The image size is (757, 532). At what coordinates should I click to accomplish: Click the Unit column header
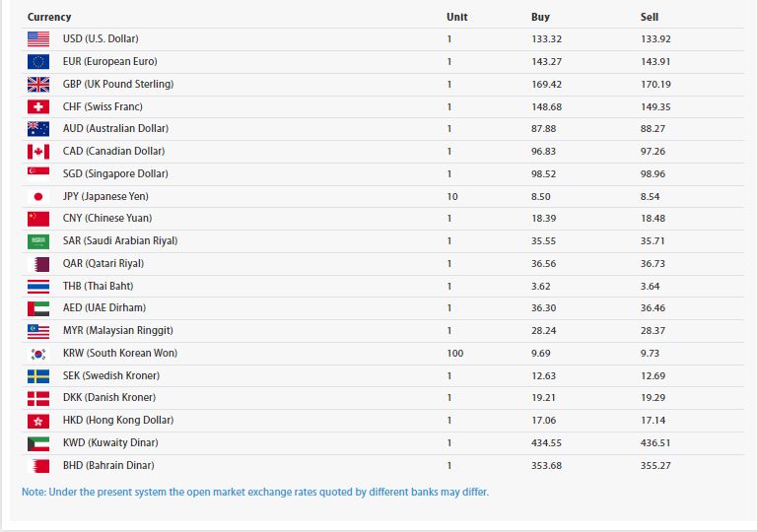pyautogui.click(x=456, y=17)
